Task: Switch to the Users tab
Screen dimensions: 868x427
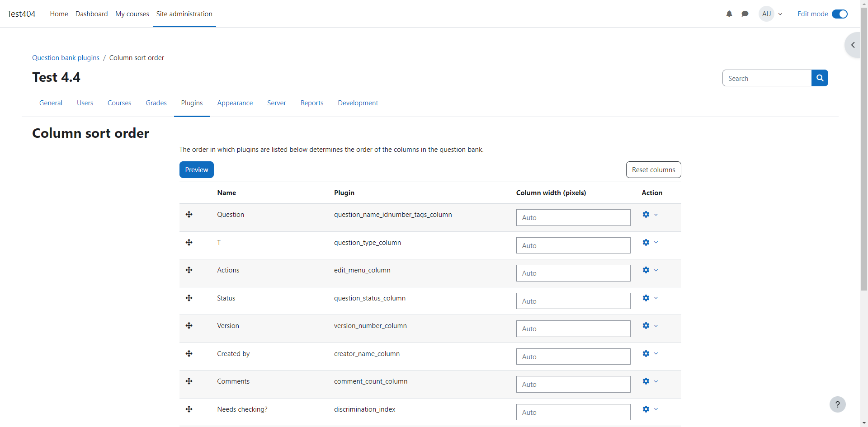Action: click(x=85, y=103)
